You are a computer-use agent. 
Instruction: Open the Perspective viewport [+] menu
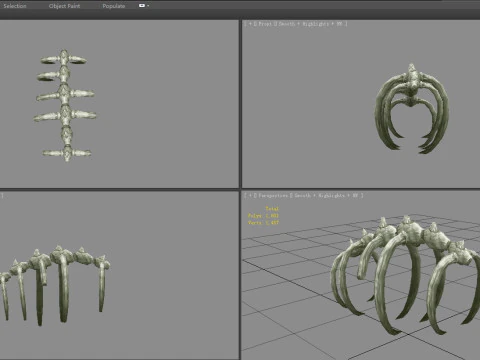coord(250,195)
